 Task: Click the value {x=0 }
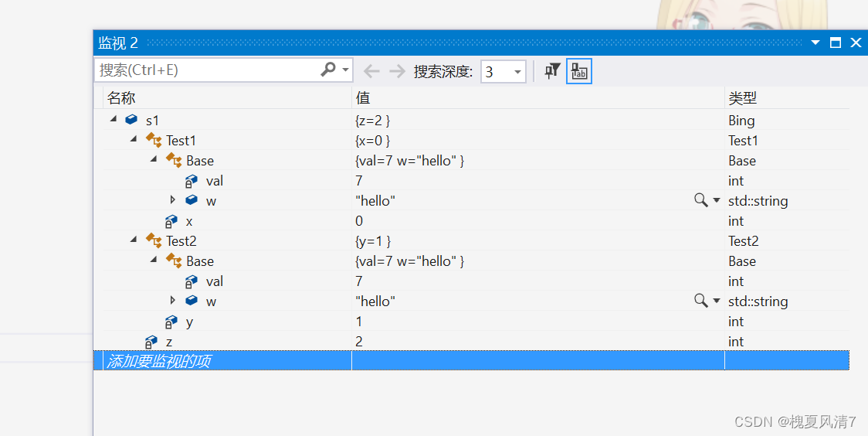pos(372,141)
